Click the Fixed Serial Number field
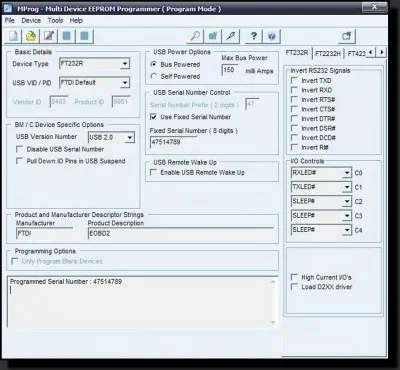The image size is (400, 370). (x=173, y=142)
